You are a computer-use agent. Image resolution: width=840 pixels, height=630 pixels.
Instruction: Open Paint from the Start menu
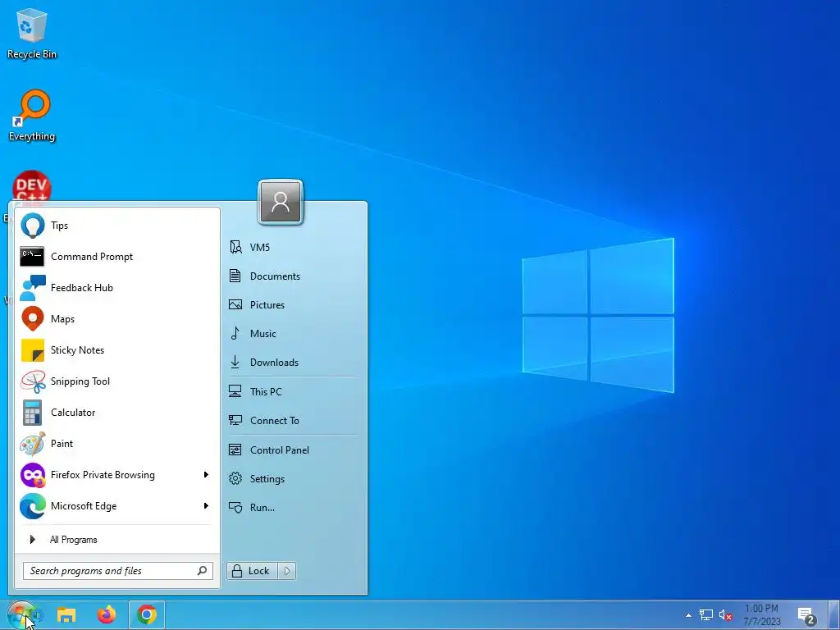pyautogui.click(x=117, y=444)
